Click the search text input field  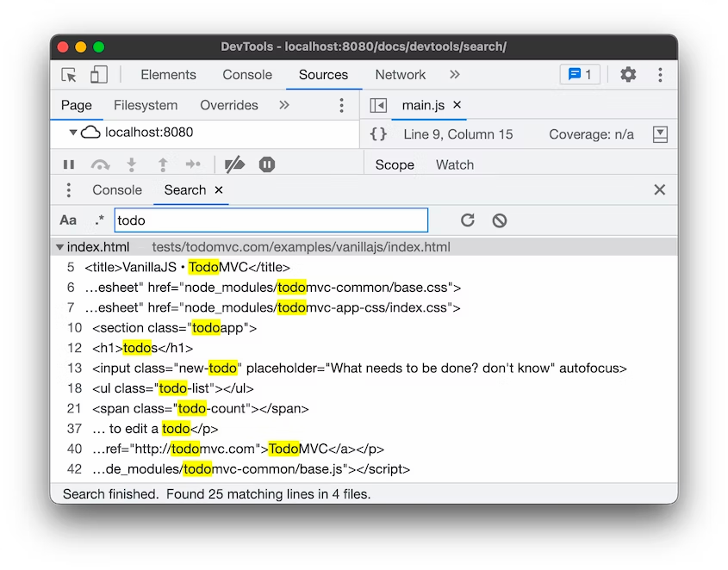(271, 220)
